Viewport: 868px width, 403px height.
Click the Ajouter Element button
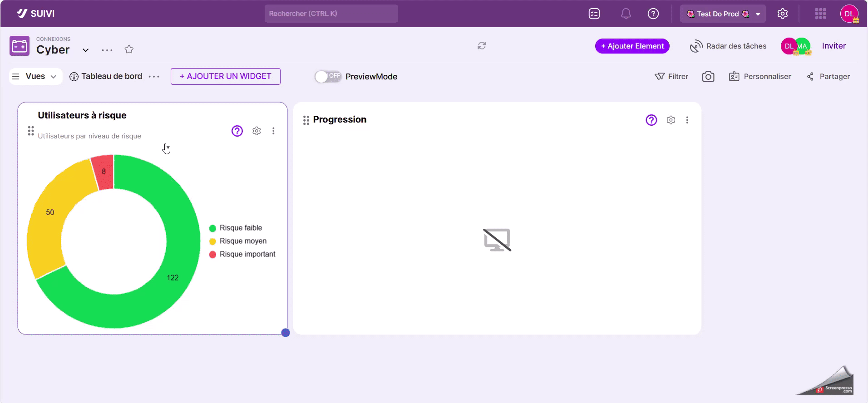click(632, 46)
